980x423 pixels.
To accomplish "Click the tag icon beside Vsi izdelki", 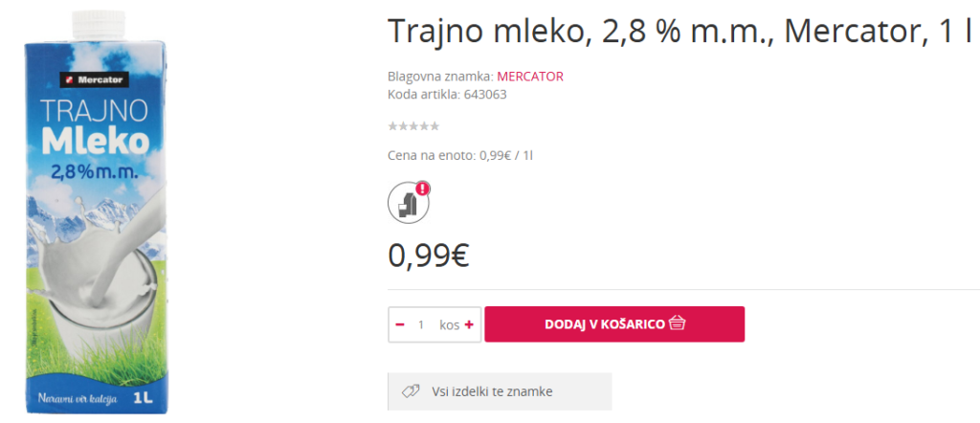I will [412, 391].
